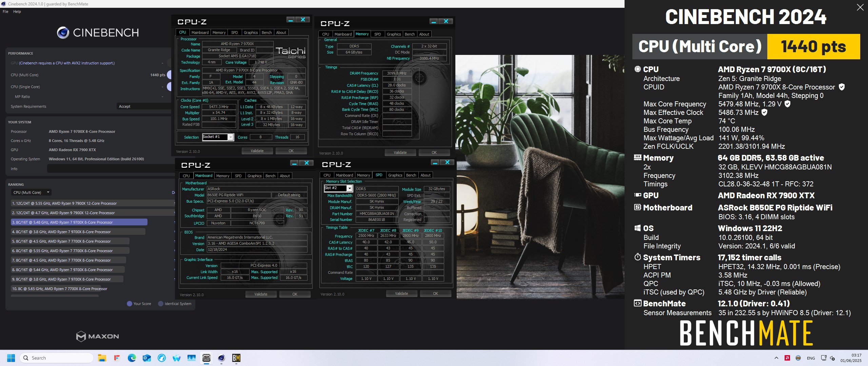This screenshot has height=366, width=868.
Task: Click the Info input field in Your System
Action: [x=111, y=169]
